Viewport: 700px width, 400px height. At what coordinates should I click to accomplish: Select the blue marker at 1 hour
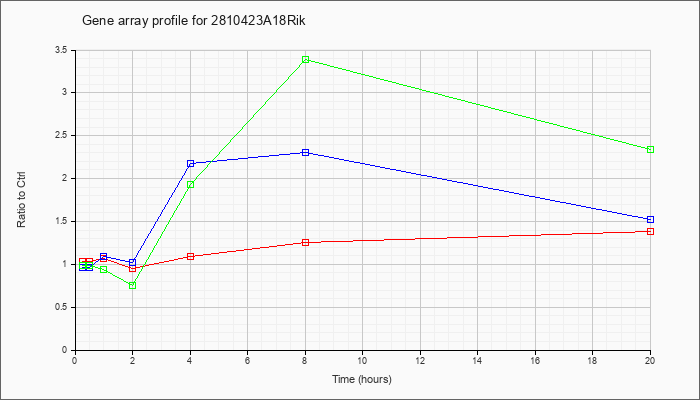104,256
